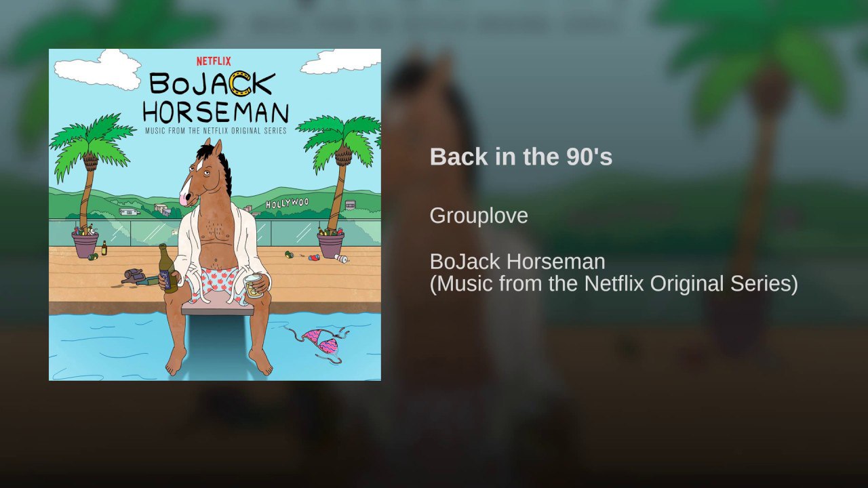Click the knocked-over bottles on the deck
This screenshot has width=868, height=488.
pos(140,277)
